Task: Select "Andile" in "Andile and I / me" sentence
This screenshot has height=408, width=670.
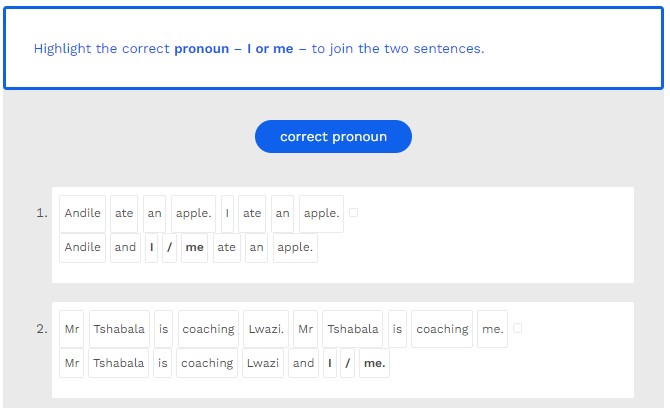Action: (82, 248)
